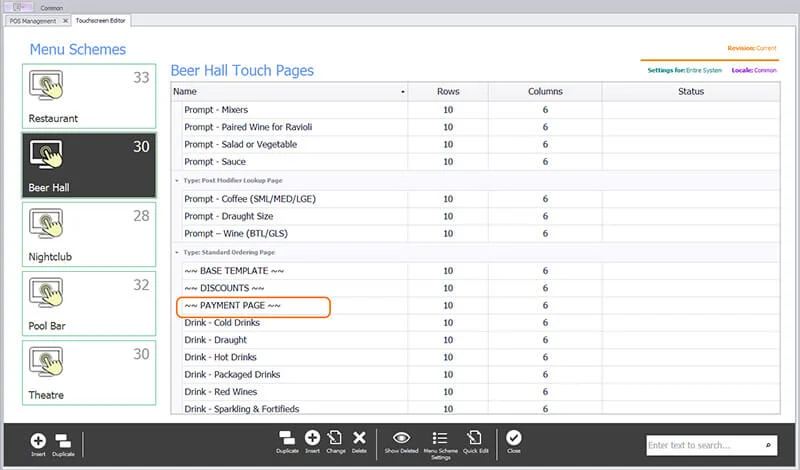Click the search magnifier icon

pyautogui.click(x=768, y=446)
